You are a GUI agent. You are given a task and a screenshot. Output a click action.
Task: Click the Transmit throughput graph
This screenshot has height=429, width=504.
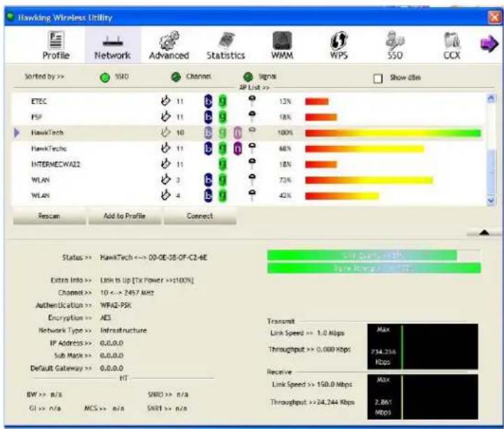click(422, 347)
